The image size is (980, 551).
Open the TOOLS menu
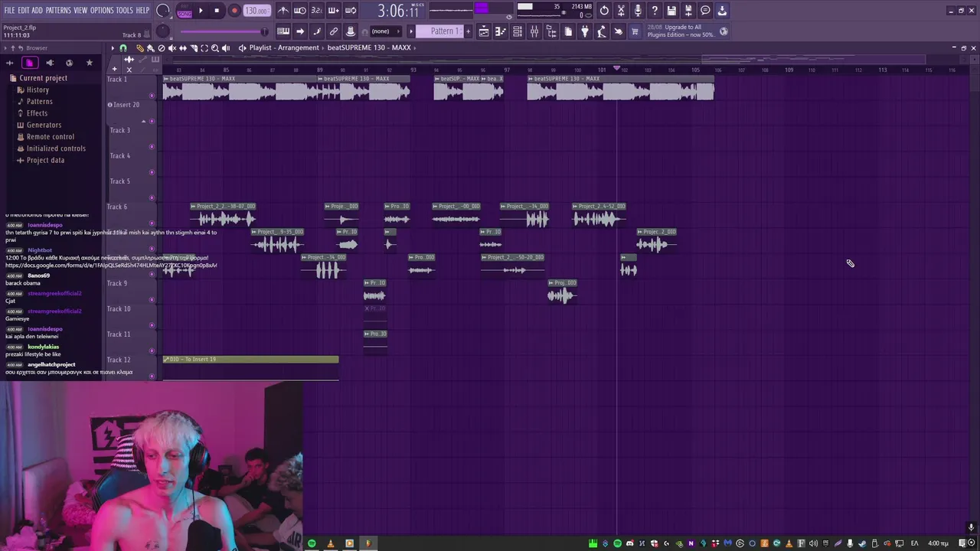(125, 10)
